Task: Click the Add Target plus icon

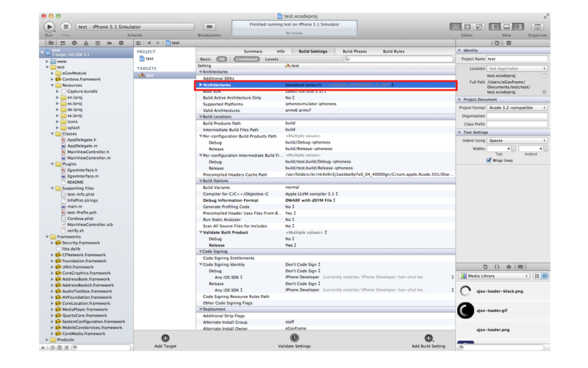Action: (165, 339)
